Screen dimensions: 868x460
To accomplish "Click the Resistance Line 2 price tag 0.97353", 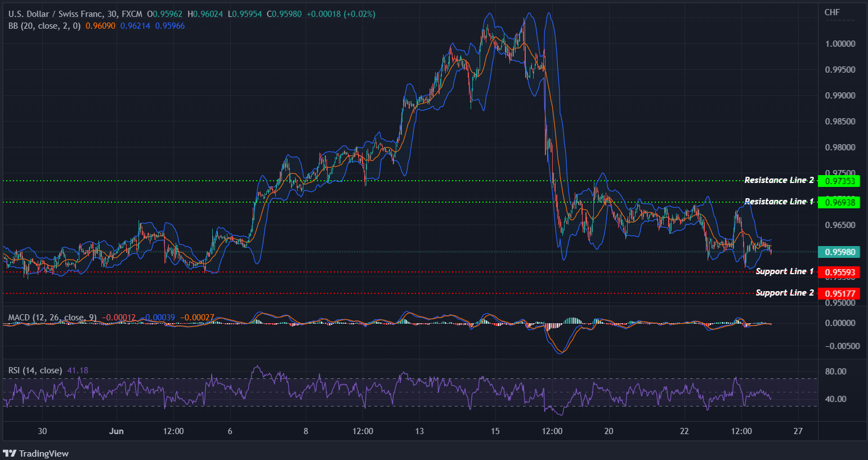I will point(839,181).
